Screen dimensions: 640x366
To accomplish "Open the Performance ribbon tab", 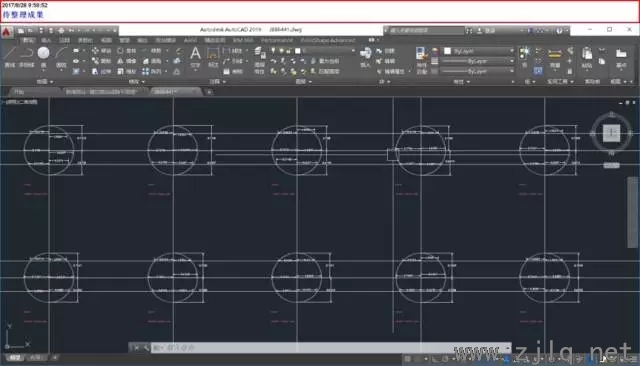I will pyautogui.click(x=277, y=40).
